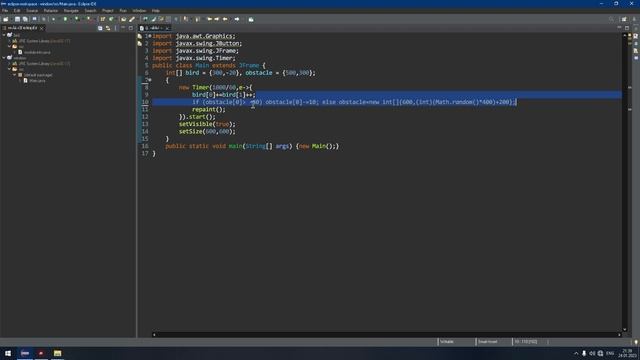The image size is (640, 360).
Task: Collapse the window project node
Action: (4, 58)
